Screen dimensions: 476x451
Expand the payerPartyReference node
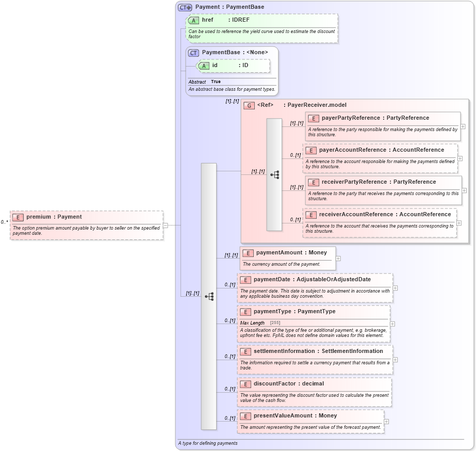click(x=463, y=126)
